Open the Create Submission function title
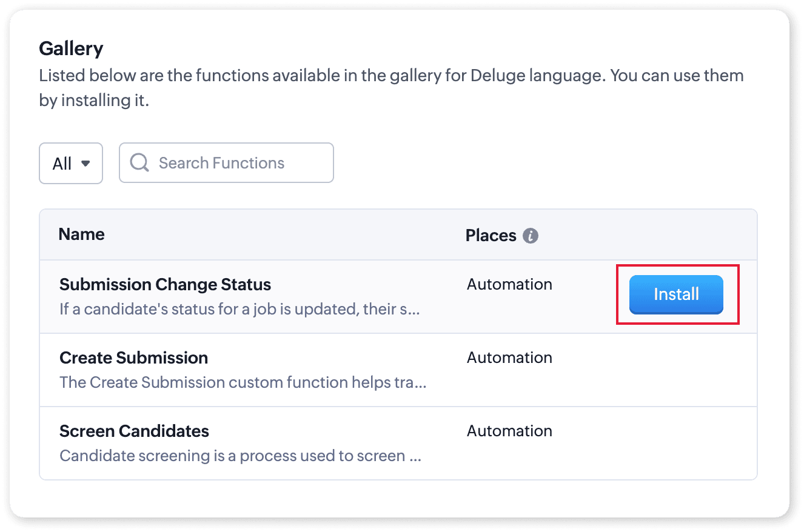Viewport: 804px width, 532px height. 133,358
